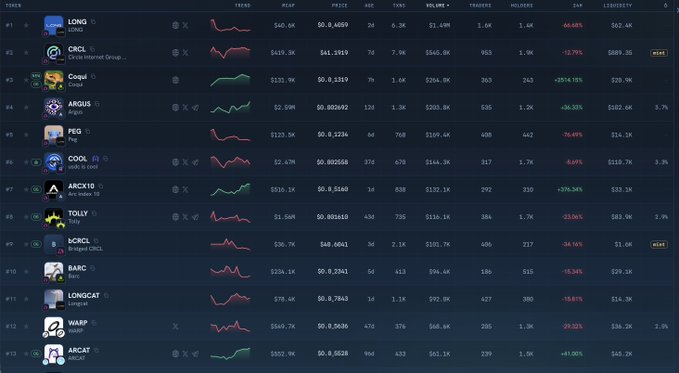Open the WARP X profile icon

(x=175, y=326)
